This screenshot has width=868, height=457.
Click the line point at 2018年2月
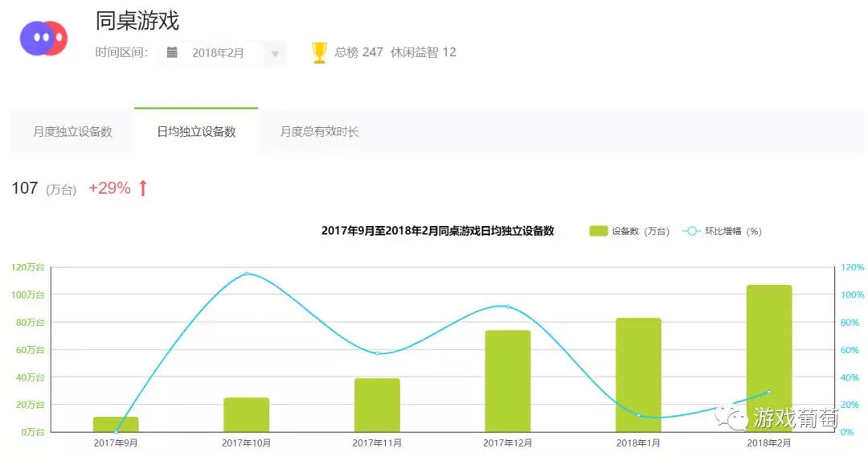[769, 392]
